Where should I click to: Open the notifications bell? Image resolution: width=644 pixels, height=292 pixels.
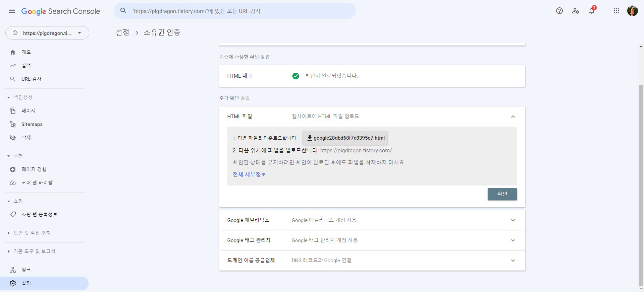click(x=592, y=11)
